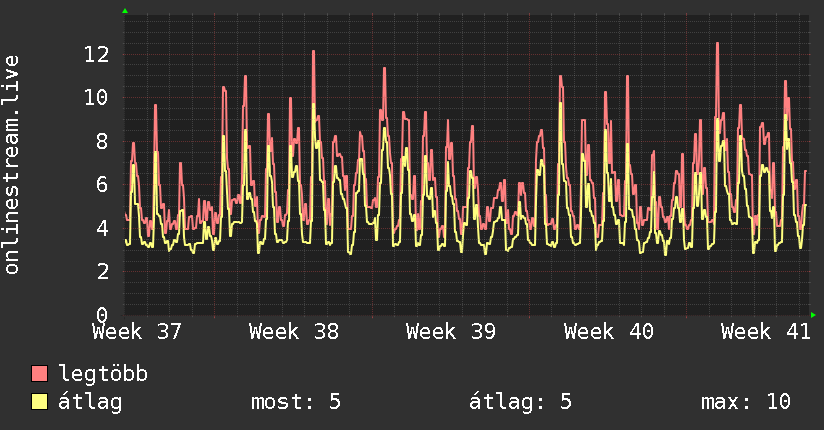This screenshot has width=824, height=430.
Task: Click the Week 39 axis label
Action: [x=451, y=332]
